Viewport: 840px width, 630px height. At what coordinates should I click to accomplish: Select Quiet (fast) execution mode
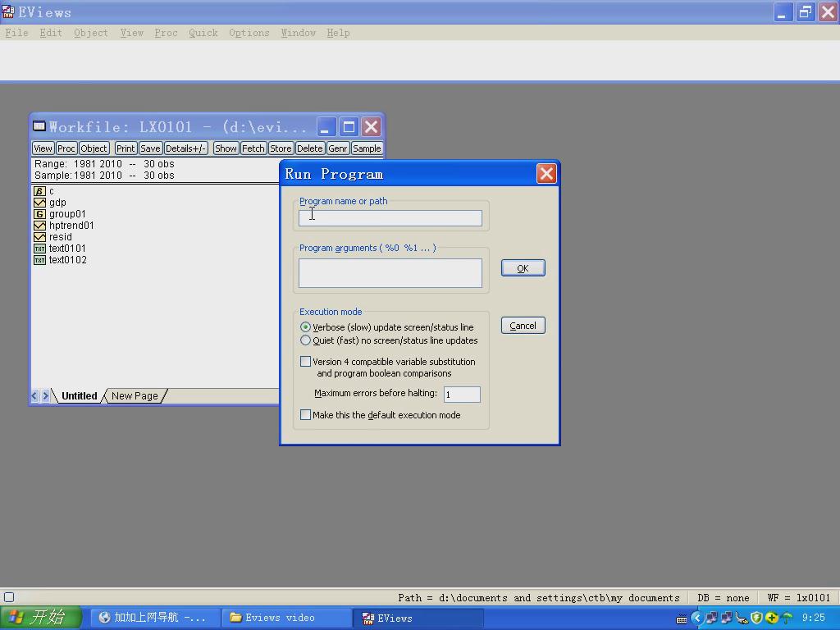point(305,340)
